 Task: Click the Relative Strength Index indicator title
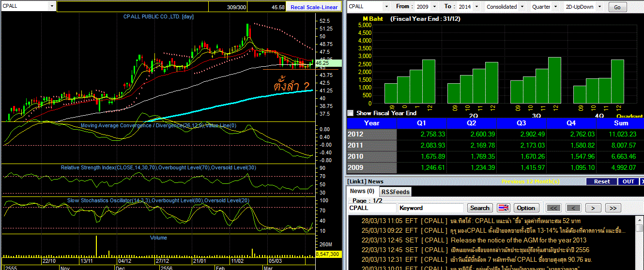coord(158,167)
